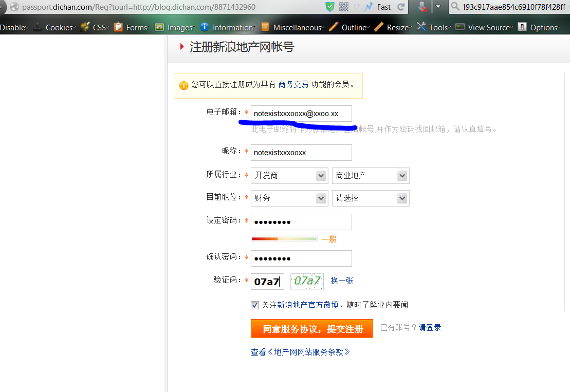Click the Cookies toolbar icon

click(38, 27)
